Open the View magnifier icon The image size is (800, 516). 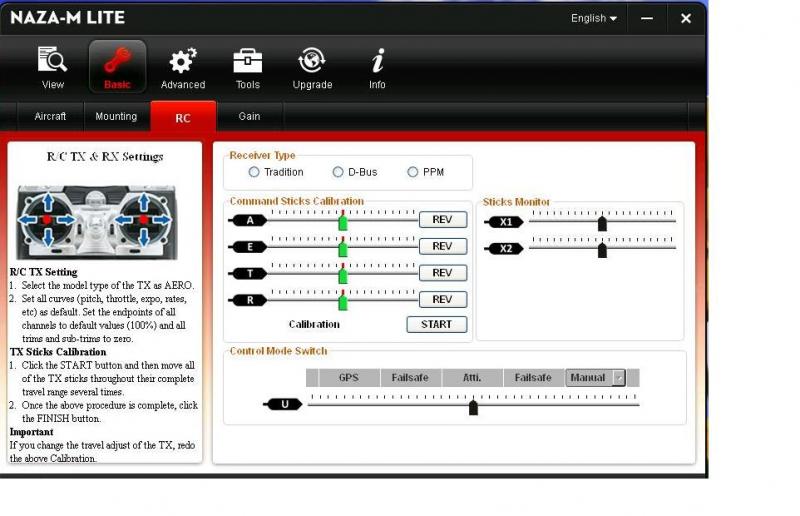52,62
